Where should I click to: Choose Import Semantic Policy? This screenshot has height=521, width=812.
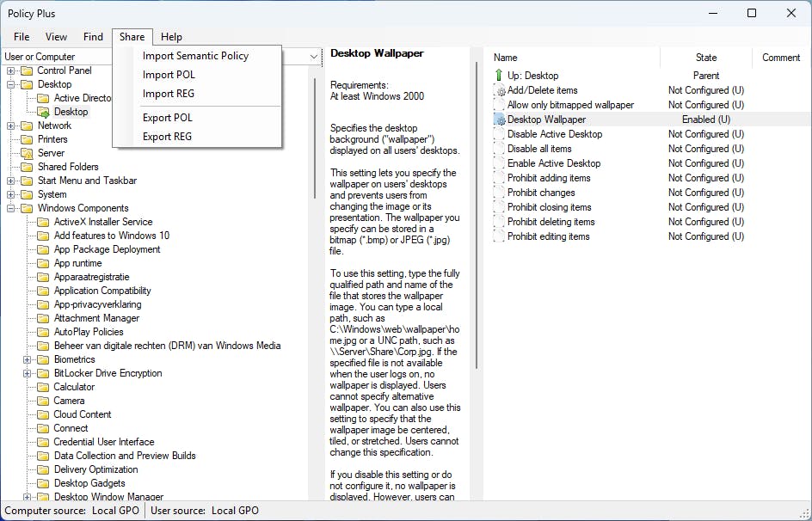[196, 56]
